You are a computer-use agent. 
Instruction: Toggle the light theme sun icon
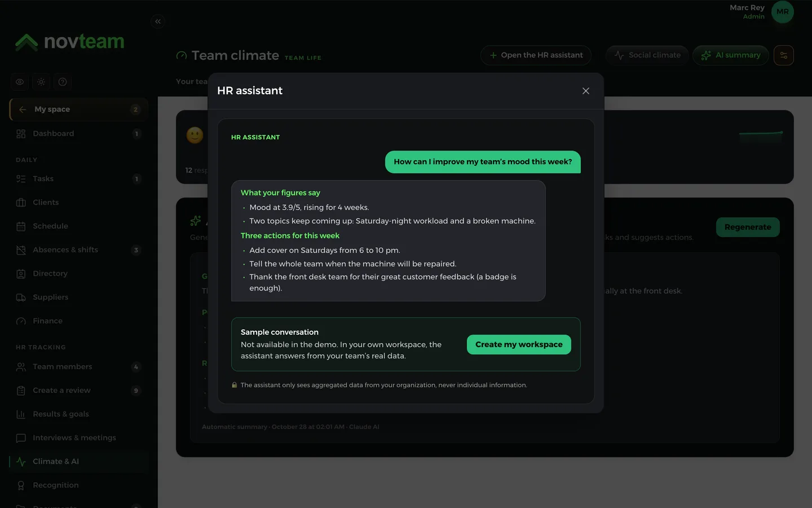pyautogui.click(x=41, y=82)
